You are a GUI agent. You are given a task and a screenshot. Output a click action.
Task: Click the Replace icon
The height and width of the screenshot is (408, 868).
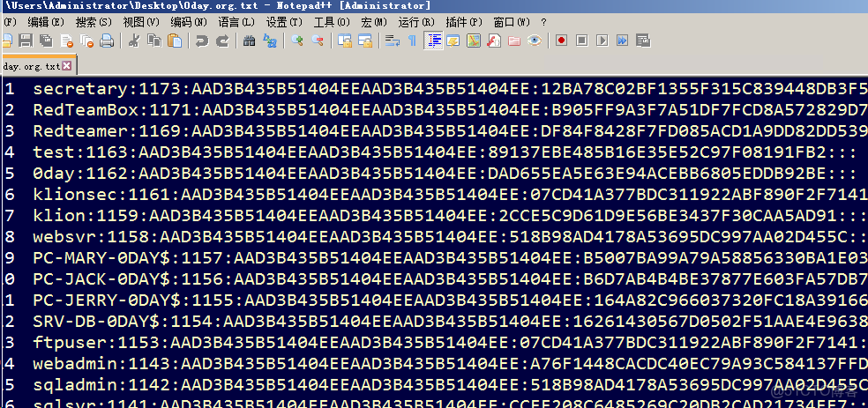270,41
